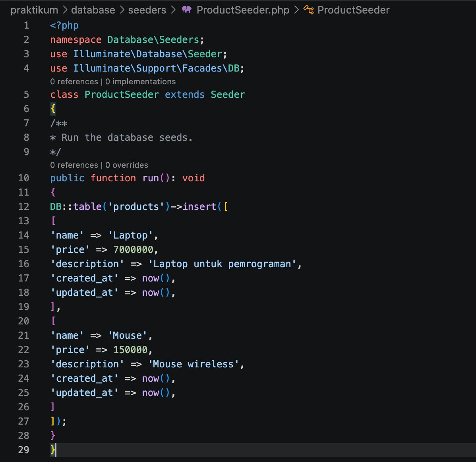Click the opening brace on line 6
476x462 pixels.
pos(53,109)
